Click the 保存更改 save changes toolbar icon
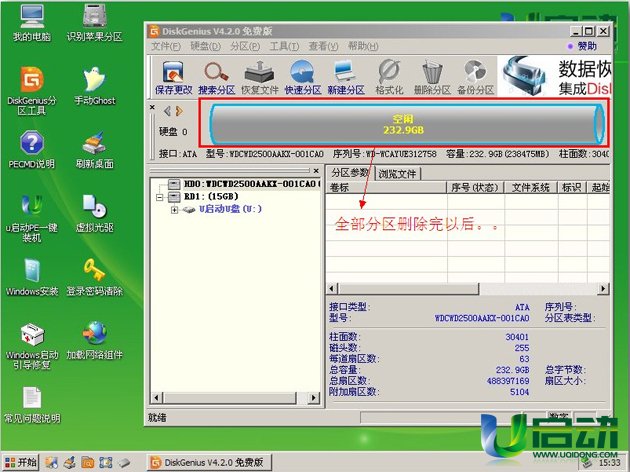630x472 pixels. (x=174, y=78)
